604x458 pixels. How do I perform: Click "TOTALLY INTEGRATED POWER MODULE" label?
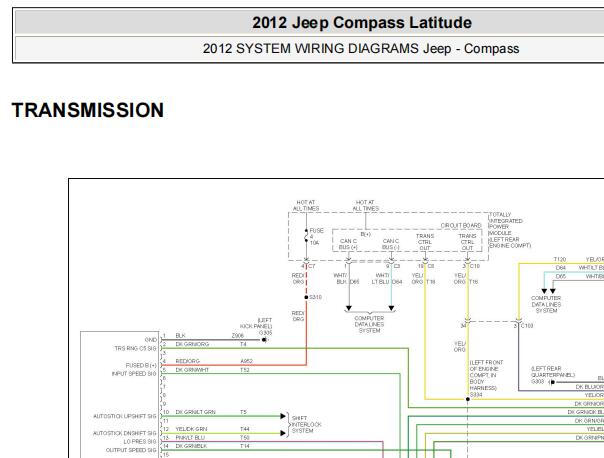[x=506, y=224]
